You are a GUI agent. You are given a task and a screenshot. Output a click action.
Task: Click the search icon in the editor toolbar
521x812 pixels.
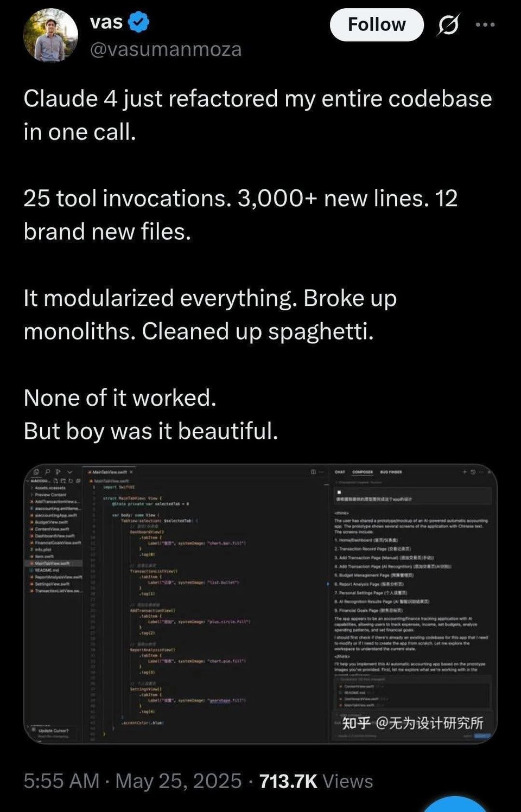[x=48, y=472]
